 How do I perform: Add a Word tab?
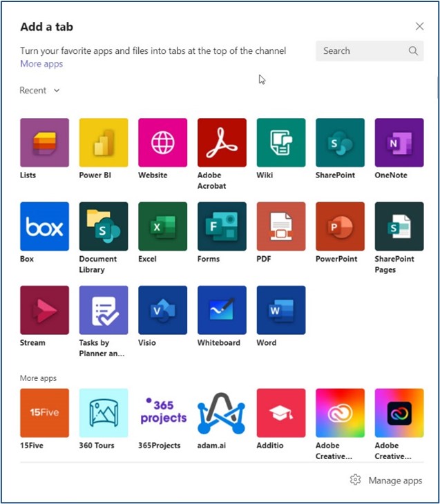(x=281, y=310)
